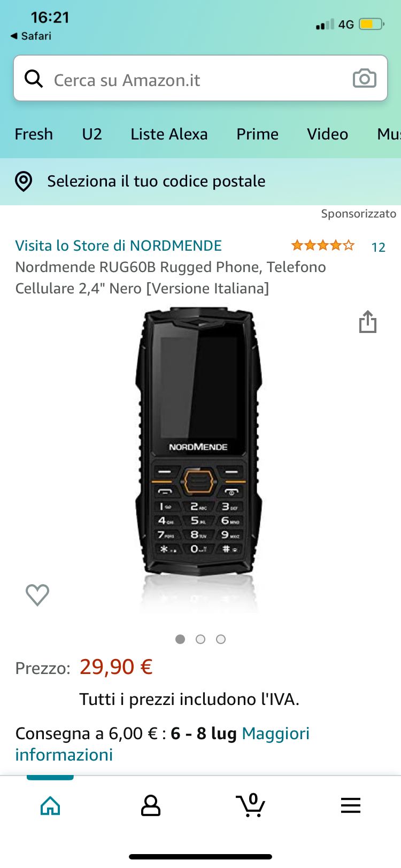The height and width of the screenshot is (868, 401).
Task: Open the Home tab icon
Action: pos(50,805)
